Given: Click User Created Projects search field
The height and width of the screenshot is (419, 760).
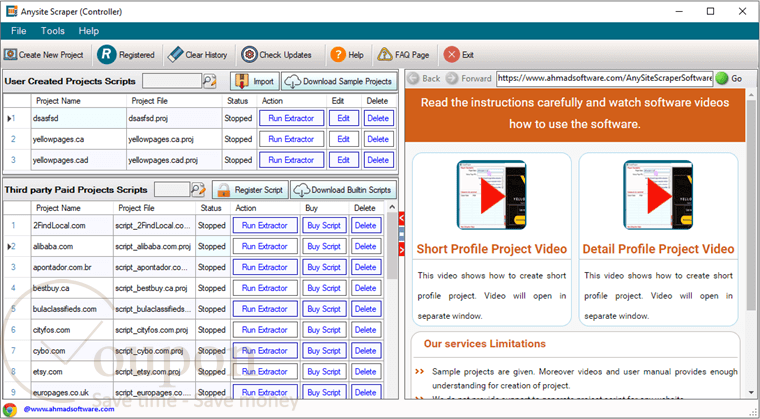Looking at the screenshot, I should pos(172,81).
